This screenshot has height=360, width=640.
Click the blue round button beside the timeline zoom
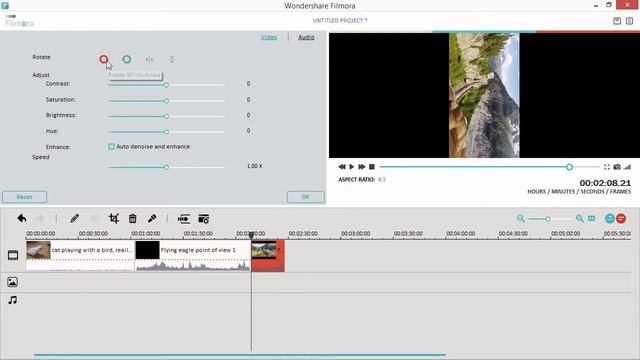610,218
